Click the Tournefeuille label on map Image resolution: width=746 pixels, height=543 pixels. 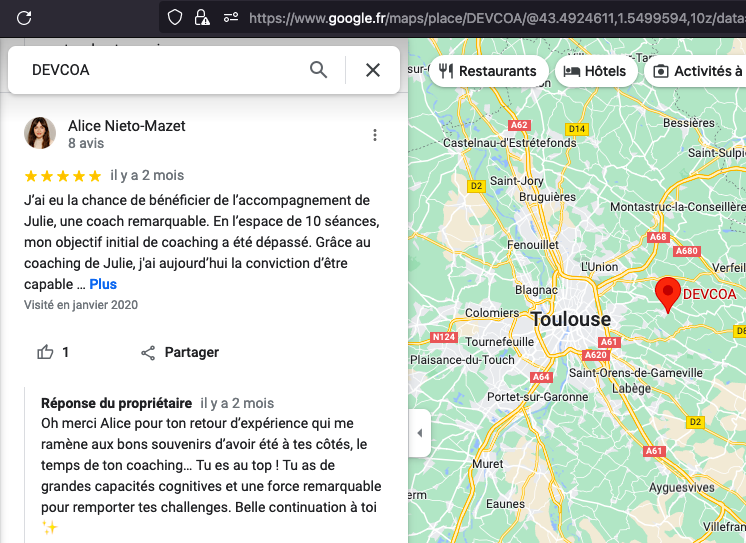pos(500,342)
